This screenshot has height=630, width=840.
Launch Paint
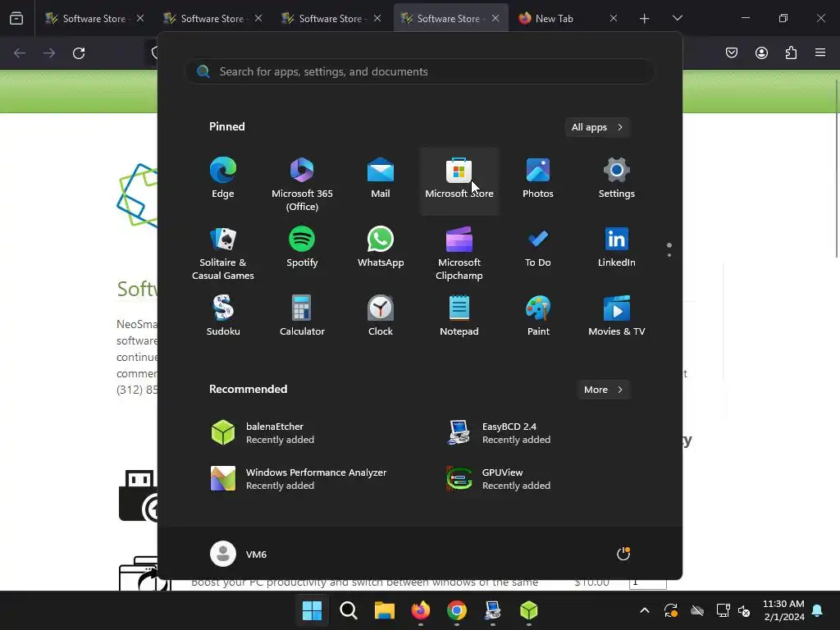538,316
